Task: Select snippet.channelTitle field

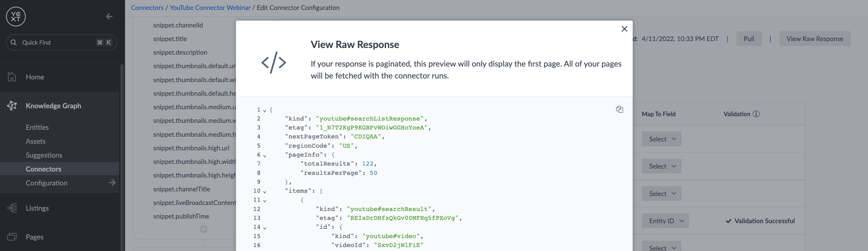Action: click(182, 189)
